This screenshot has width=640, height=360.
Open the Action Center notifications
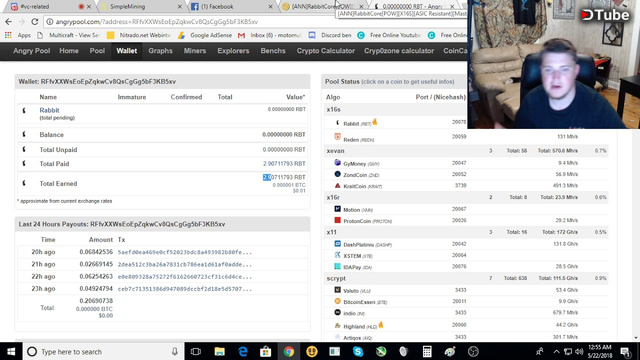tap(625, 351)
